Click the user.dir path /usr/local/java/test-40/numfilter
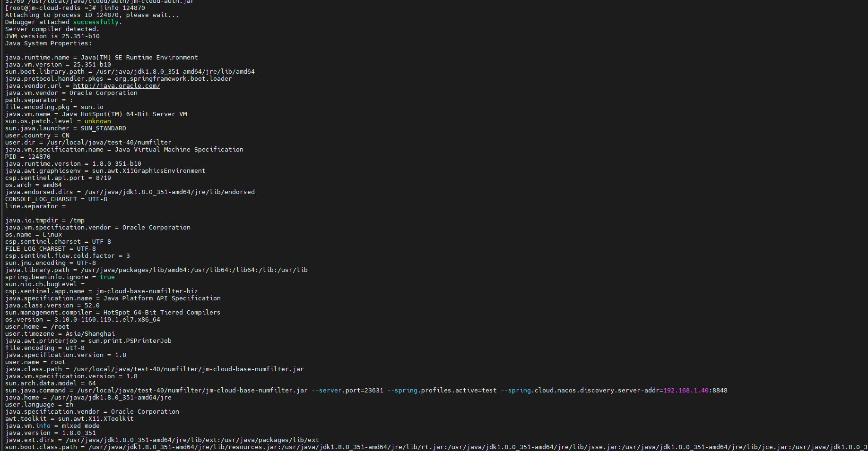Image resolution: width=868 pixels, height=451 pixels. (x=109, y=143)
